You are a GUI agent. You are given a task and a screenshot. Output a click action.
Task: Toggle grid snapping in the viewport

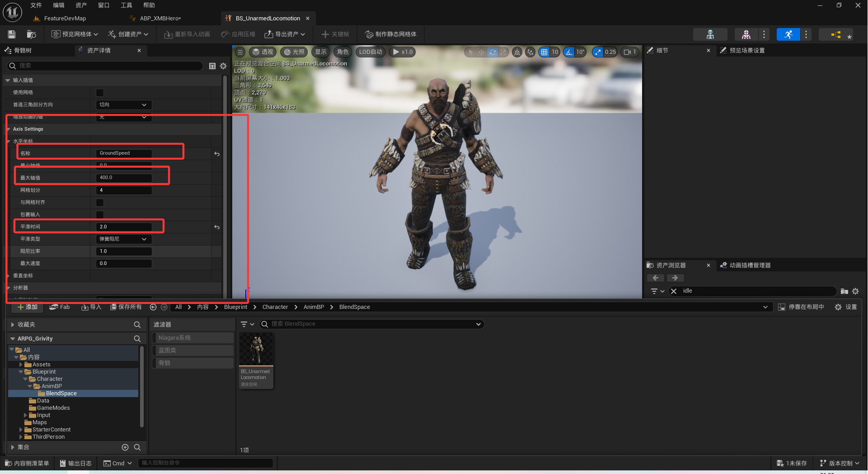544,52
